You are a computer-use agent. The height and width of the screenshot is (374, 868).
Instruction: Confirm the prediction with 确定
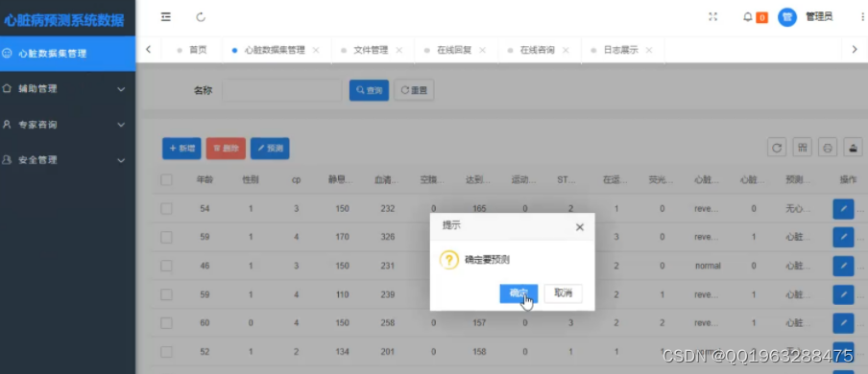point(518,293)
